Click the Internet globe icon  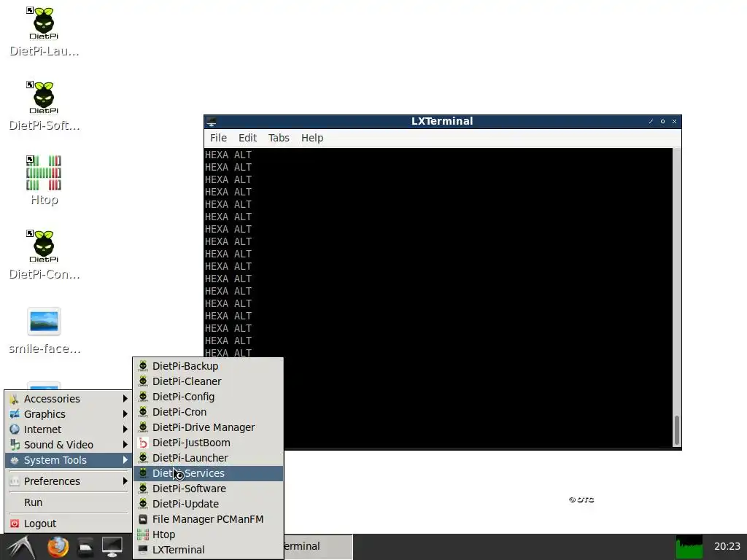(x=15, y=429)
